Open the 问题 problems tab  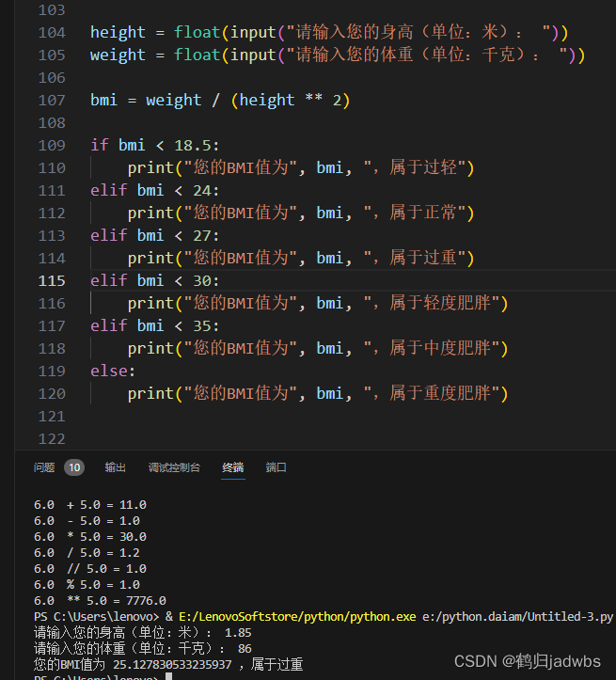tap(44, 467)
